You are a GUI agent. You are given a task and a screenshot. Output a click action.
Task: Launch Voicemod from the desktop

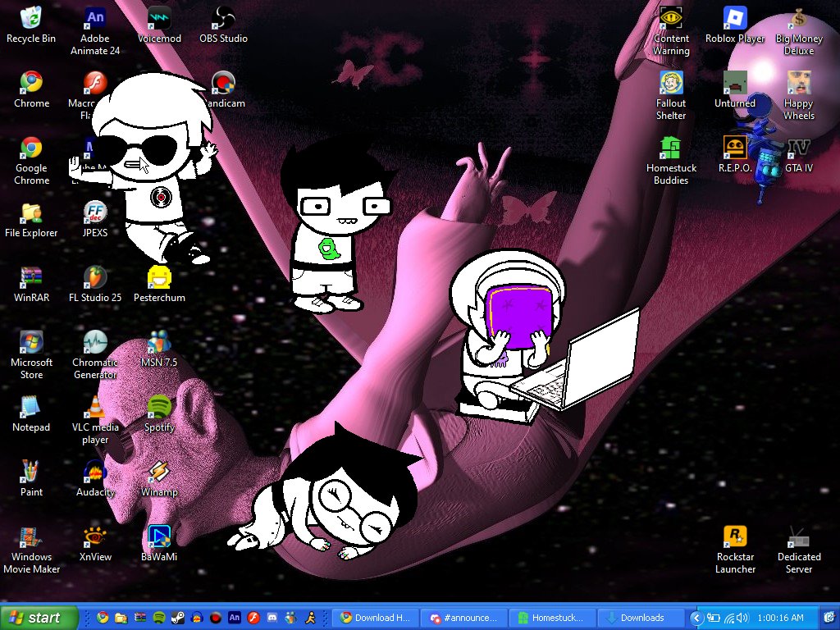tap(159, 25)
